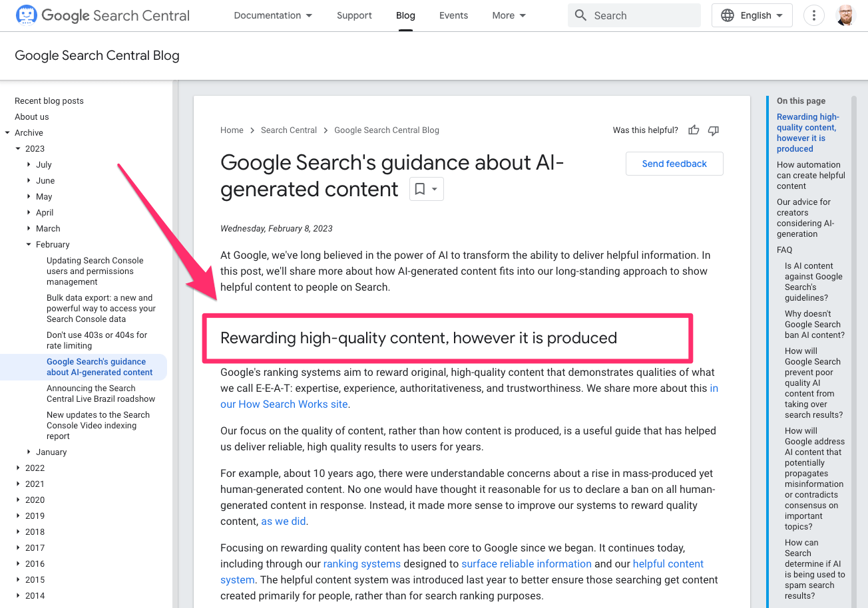Open Recent blog posts in sidebar
Screen dimensions: 868x608
coord(49,101)
